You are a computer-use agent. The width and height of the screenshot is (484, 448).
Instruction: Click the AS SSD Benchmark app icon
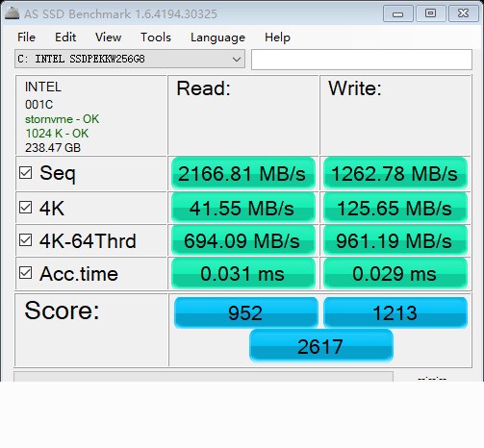(12, 13)
